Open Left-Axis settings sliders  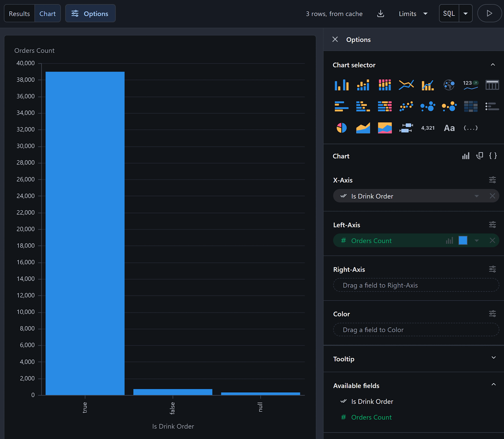coord(492,225)
